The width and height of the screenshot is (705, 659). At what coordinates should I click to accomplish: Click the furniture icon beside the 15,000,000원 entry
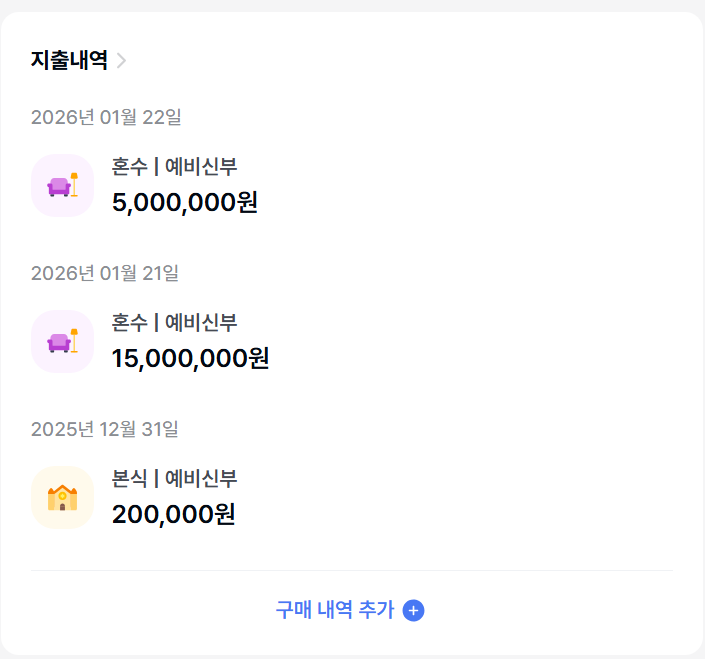[62, 341]
